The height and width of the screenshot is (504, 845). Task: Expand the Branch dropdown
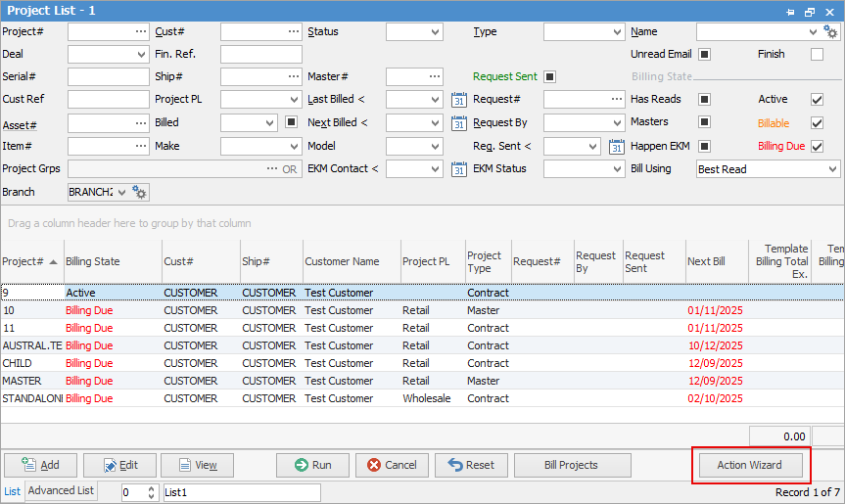pos(121,192)
